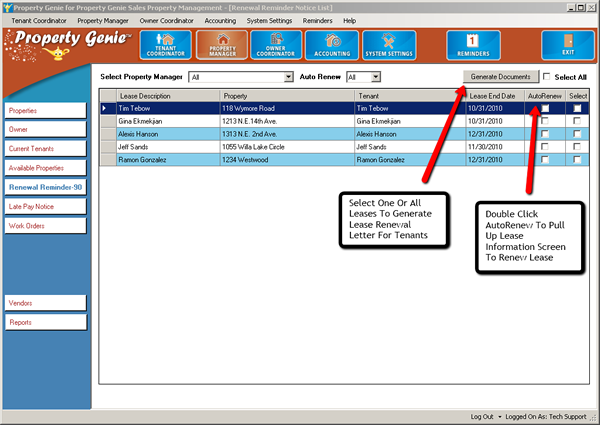Open the System Settings menu

coord(269,21)
